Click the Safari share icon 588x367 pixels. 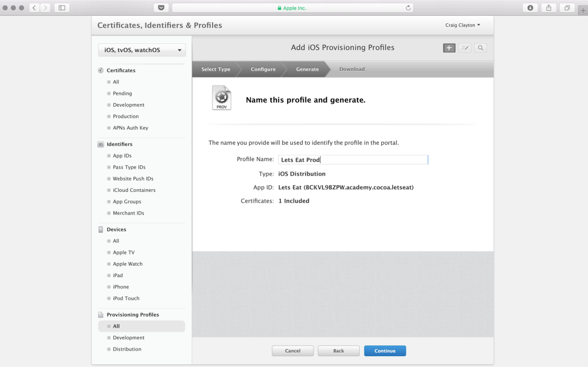pos(548,8)
